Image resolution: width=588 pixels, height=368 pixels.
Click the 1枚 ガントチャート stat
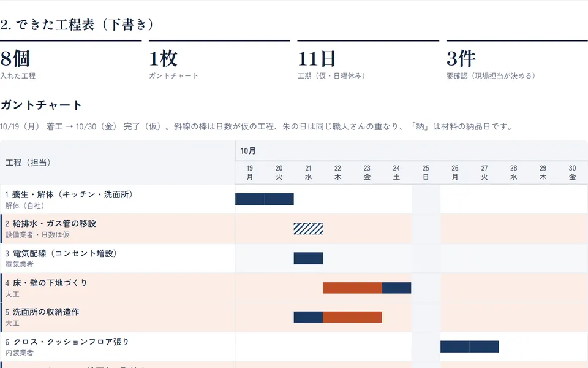click(219, 61)
